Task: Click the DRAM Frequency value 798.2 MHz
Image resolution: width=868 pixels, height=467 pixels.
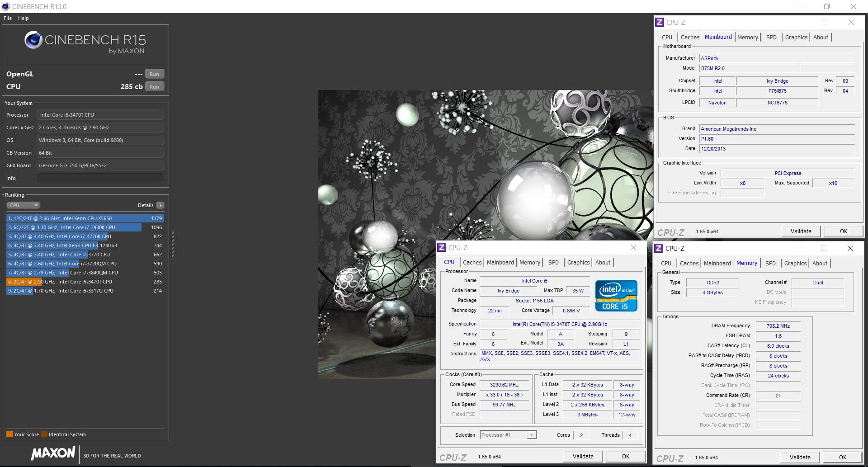Action: pyautogui.click(x=778, y=326)
